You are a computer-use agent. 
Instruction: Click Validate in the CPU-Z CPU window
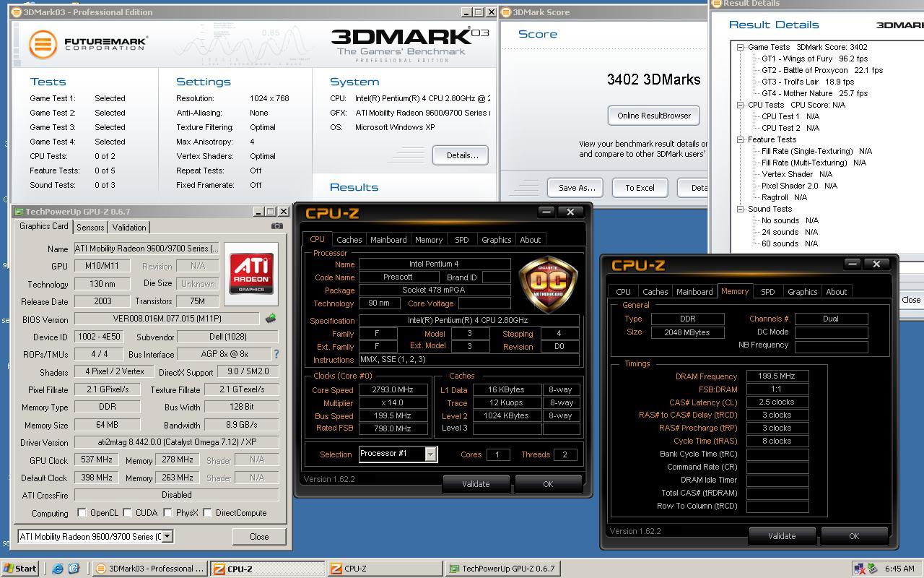coord(476,484)
